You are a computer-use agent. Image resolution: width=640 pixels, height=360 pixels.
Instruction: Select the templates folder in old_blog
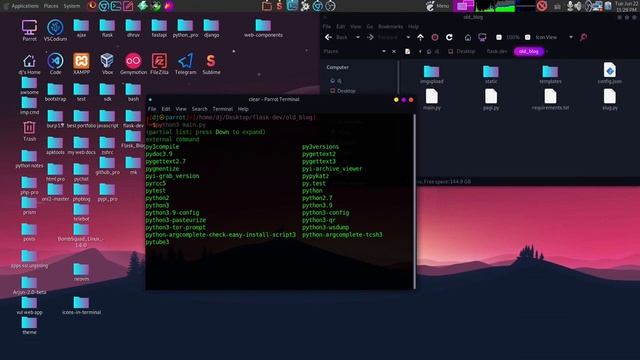[x=550, y=74]
